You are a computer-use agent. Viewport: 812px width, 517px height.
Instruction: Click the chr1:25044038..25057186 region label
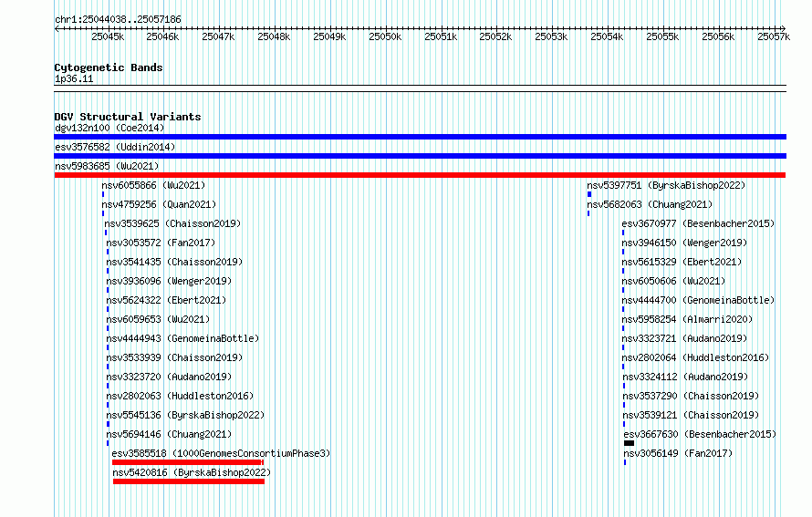pos(118,20)
